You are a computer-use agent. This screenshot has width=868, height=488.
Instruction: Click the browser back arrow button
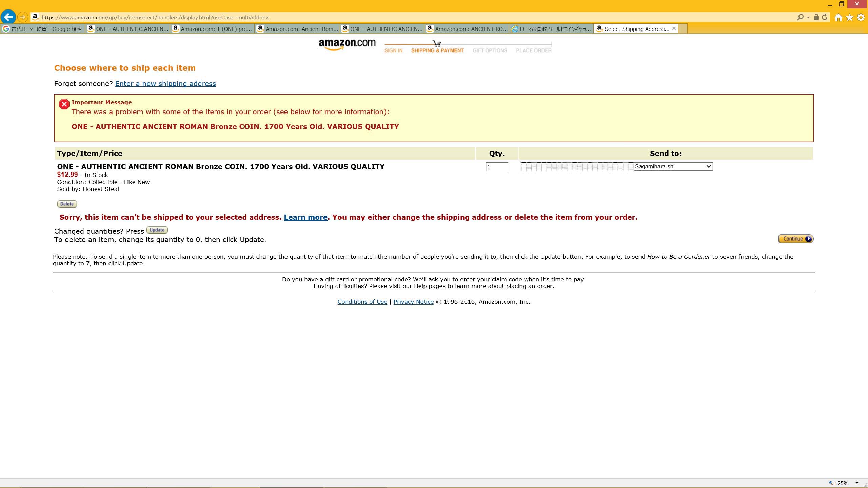click(x=8, y=17)
